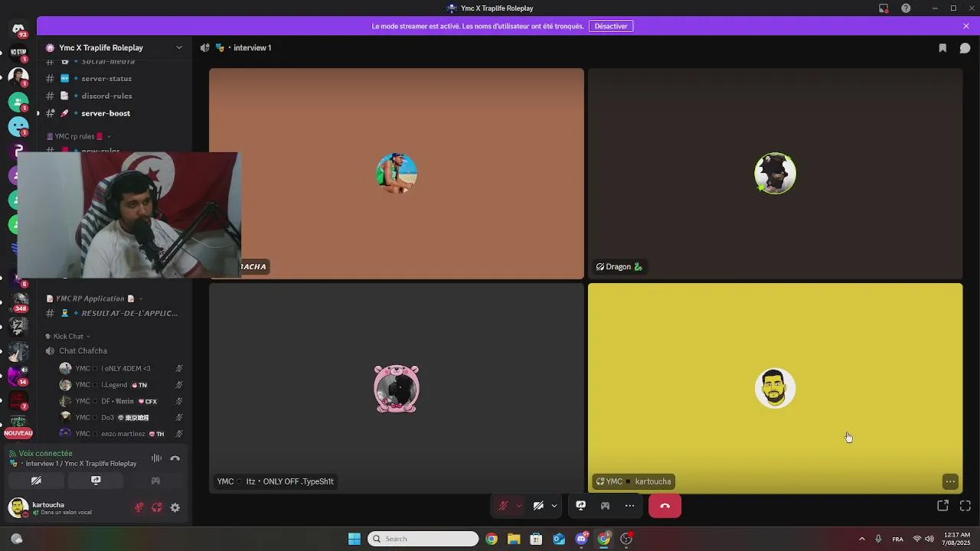Open Discord direct messages home icon
Screen dimensions: 980x551
coord(18,28)
